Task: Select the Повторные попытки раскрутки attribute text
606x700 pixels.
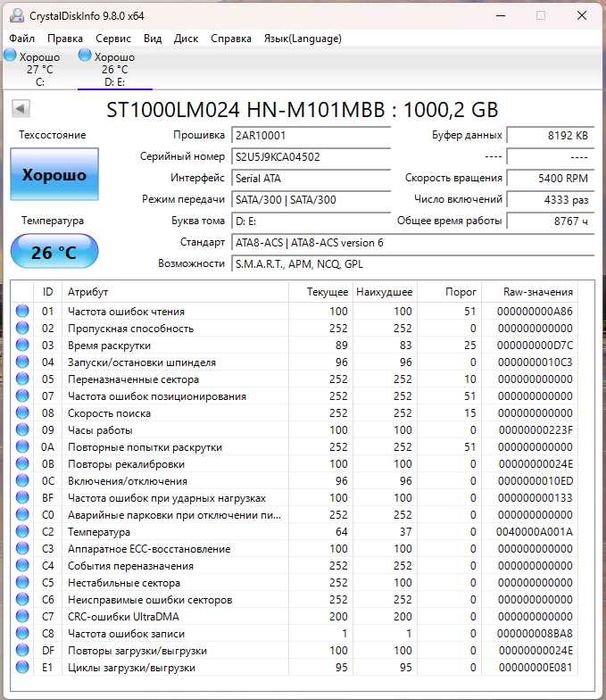Action: [x=145, y=447]
